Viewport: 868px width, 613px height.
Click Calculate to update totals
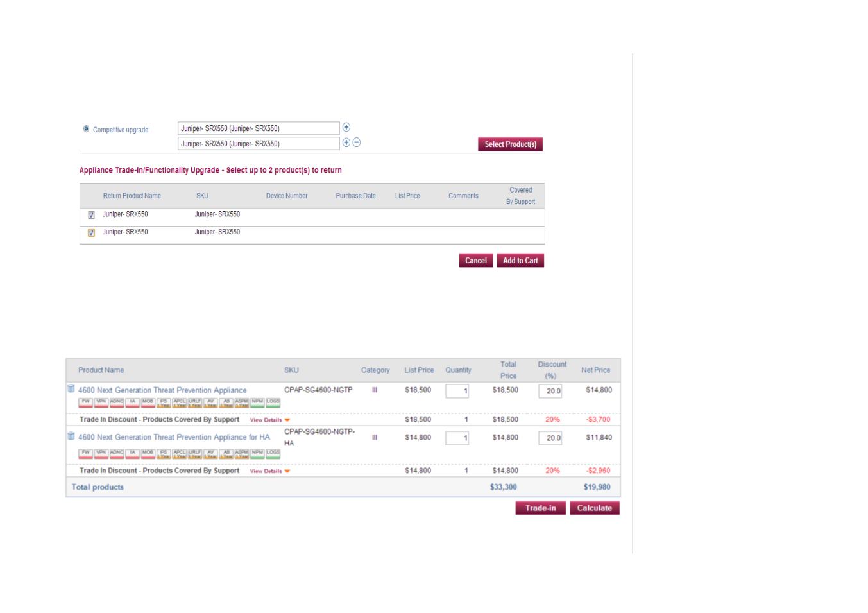coord(595,508)
